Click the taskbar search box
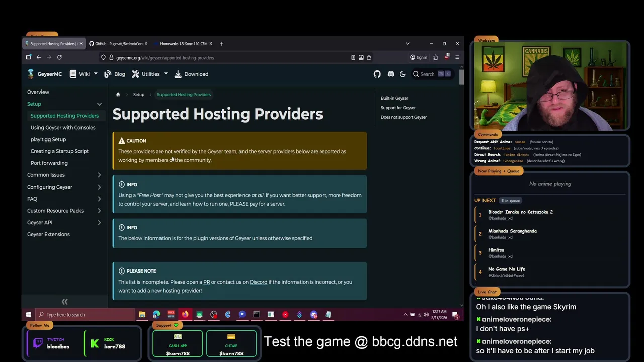This screenshot has height=362, width=644. 85,315
